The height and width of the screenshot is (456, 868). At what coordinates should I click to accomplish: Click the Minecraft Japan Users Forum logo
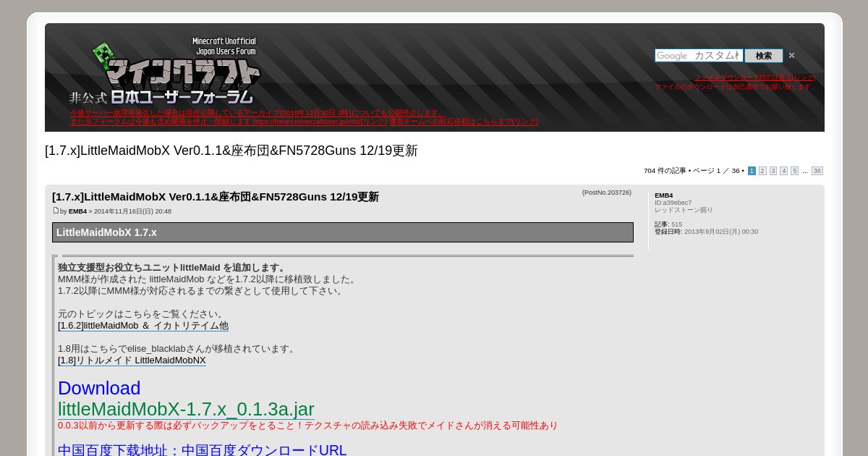click(x=166, y=72)
